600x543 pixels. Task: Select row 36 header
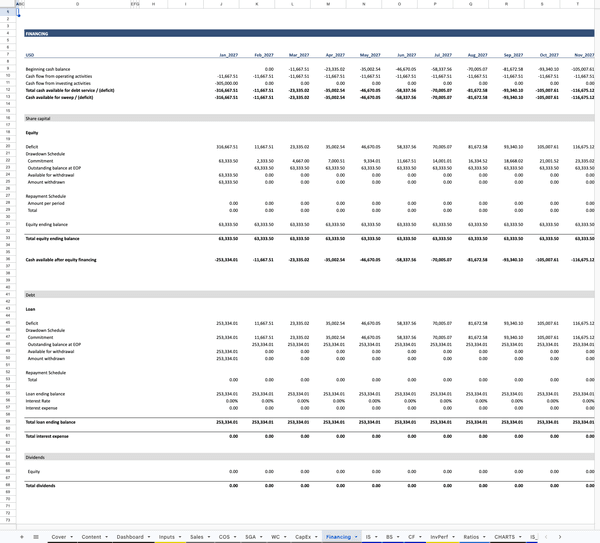click(x=8, y=259)
